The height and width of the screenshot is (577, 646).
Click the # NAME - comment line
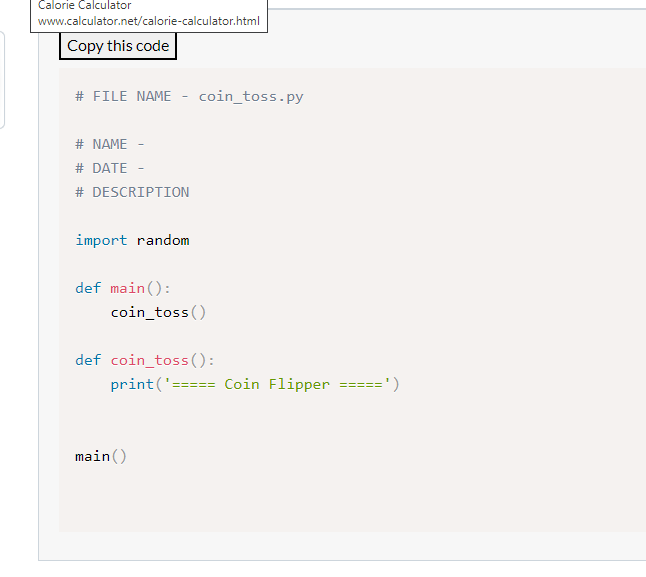(x=110, y=144)
